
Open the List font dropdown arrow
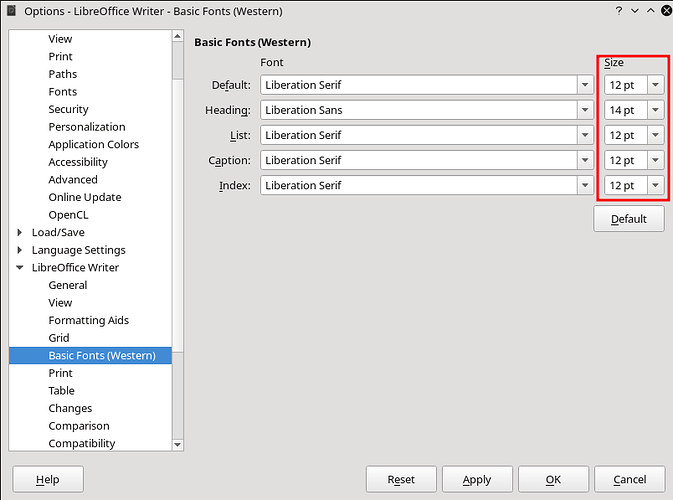585,135
